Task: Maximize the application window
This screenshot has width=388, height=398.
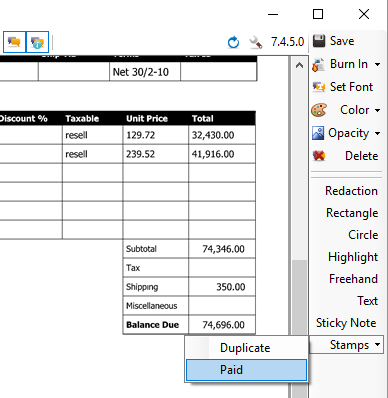Action: point(318,14)
